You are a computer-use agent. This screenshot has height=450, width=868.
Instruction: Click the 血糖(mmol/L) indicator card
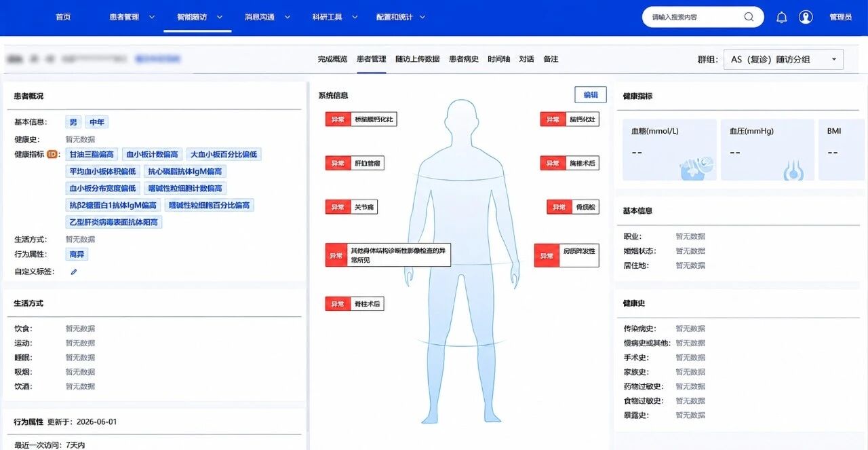click(669, 150)
